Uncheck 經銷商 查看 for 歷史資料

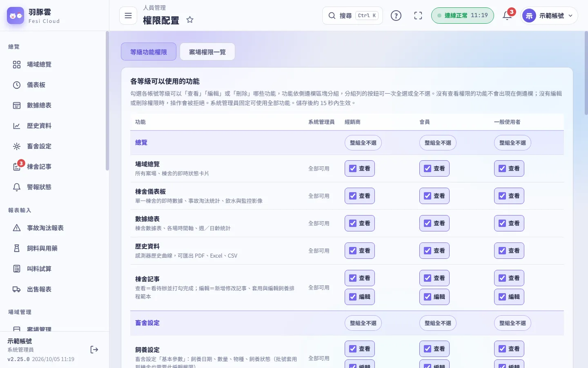click(353, 251)
